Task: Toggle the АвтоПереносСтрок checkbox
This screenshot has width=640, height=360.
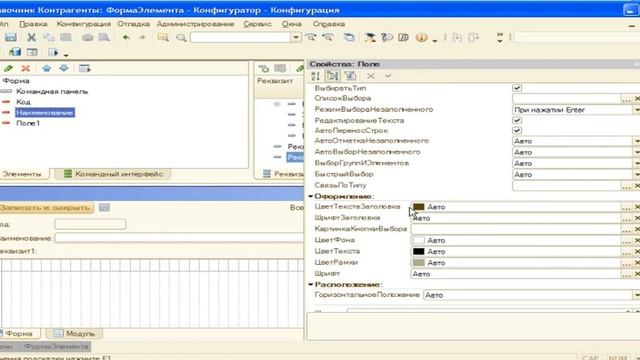Action: [517, 131]
